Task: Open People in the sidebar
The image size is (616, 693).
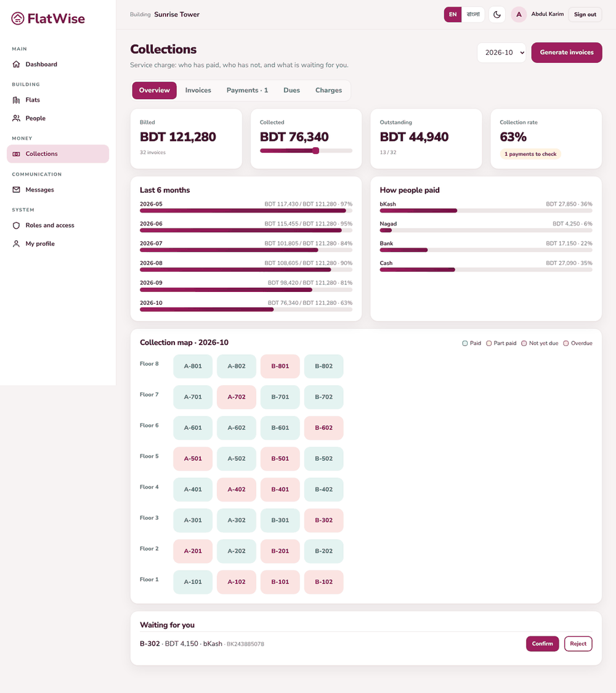Action: (58, 118)
